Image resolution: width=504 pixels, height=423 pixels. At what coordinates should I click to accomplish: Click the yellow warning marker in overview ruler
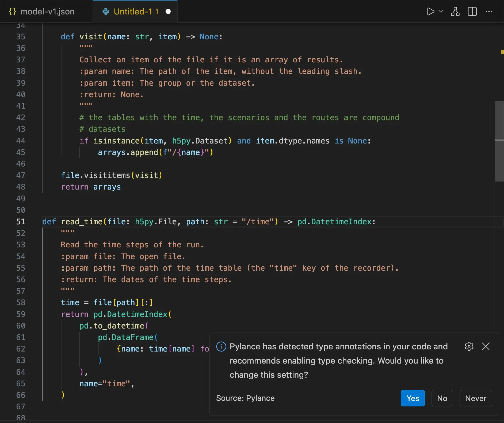click(502, 52)
